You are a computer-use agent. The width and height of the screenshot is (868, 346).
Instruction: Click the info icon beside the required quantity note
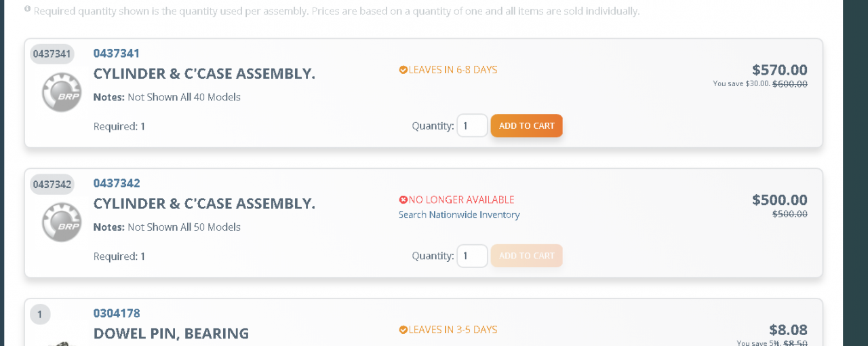coord(27,9)
